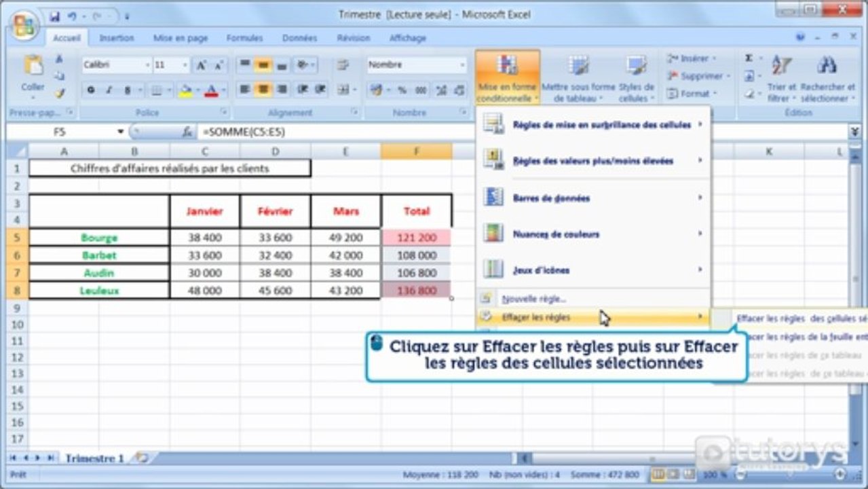Open the font color dropdown arrow
The height and width of the screenshot is (489, 868).
pos(223,90)
